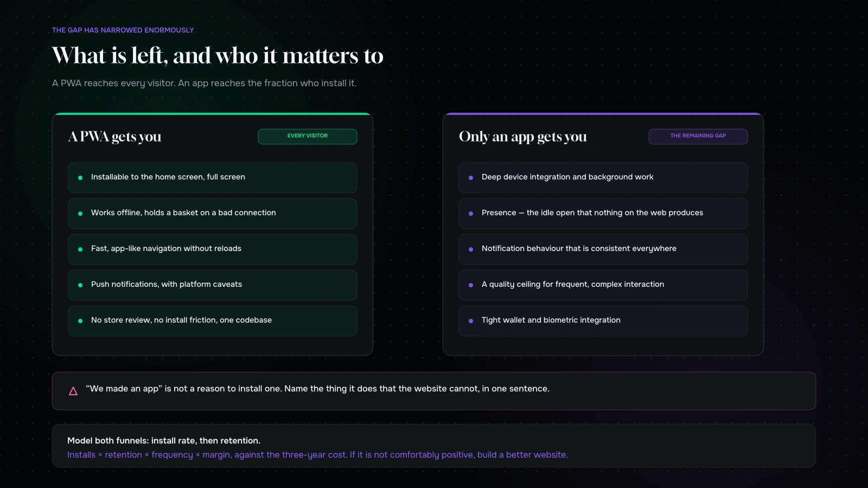This screenshot has height=488, width=868.
Task: Click the What is left main title
Action: [x=218, y=56]
